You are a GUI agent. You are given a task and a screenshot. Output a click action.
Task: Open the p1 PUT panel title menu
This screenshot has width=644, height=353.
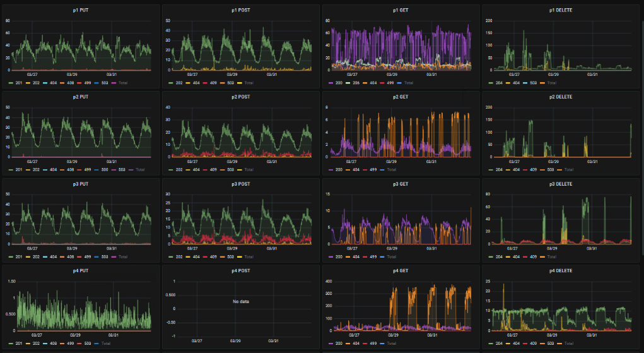coord(81,10)
